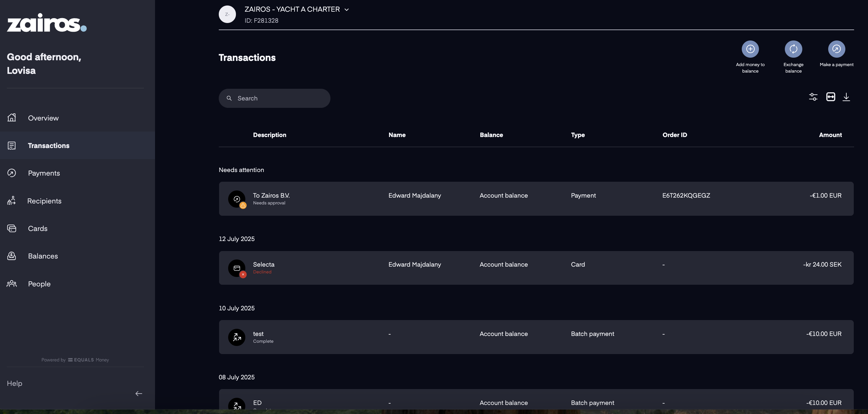Click the 12 July 2025 date heading

click(x=237, y=239)
